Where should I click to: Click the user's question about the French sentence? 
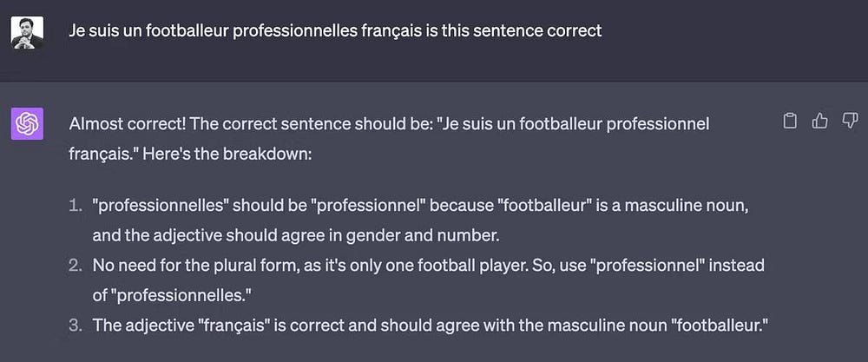coord(335,31)
